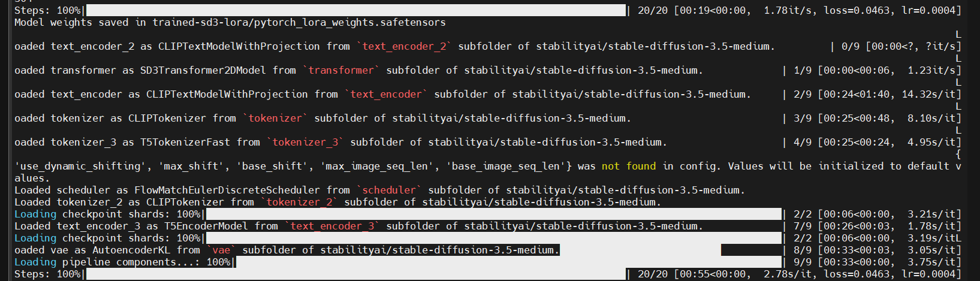Click the red `transformer` subfolder text

[x=341, y=71]
